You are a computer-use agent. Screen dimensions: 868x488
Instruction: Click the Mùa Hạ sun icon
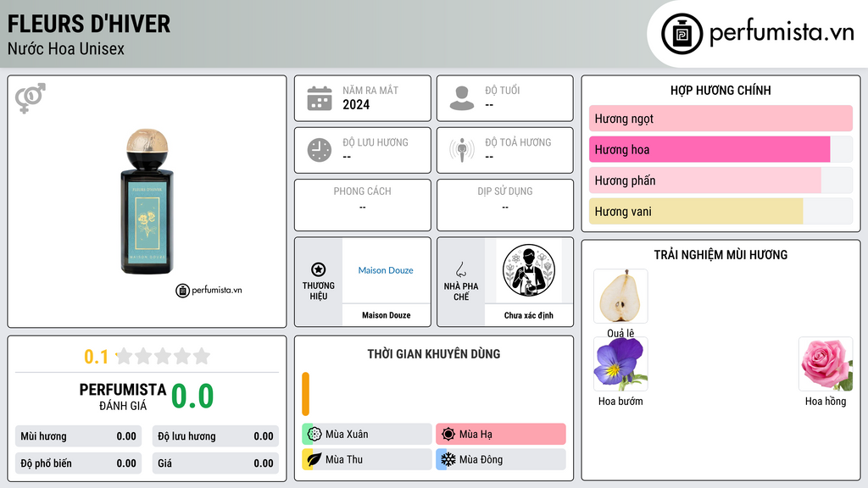[x=448, y=434]
